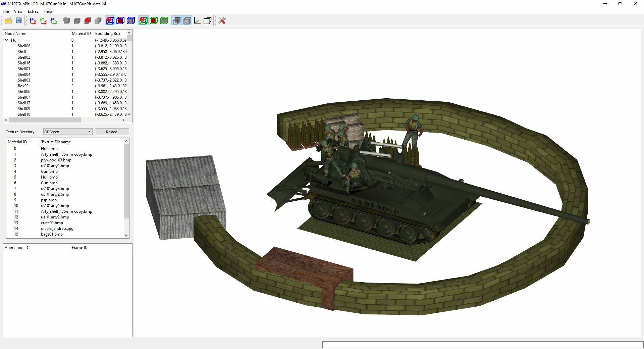Toggle green box with gray cube icon
The width and height of the screenshot is (644, 349).
pyautogui.click(x=164, y=21)
